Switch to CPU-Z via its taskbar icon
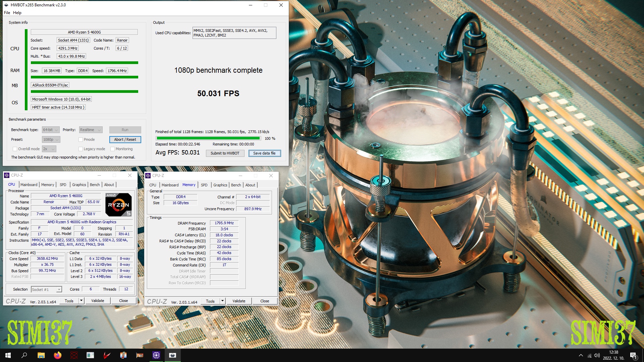Viewport: 644px width, 362px height. [156, 355]
